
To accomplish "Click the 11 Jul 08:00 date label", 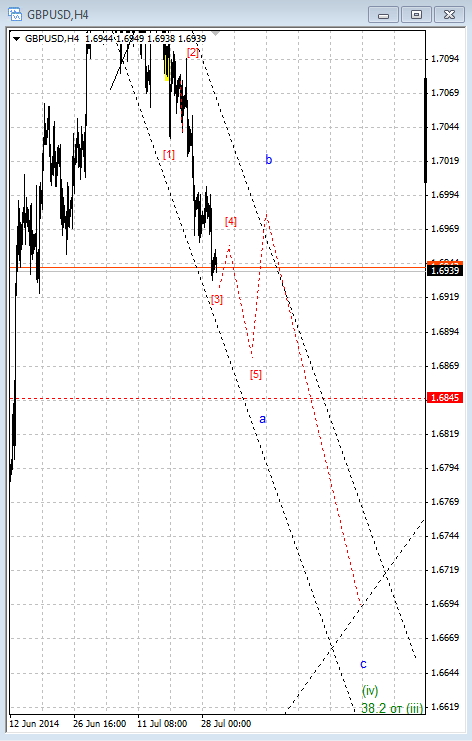I will pos(162,724).
